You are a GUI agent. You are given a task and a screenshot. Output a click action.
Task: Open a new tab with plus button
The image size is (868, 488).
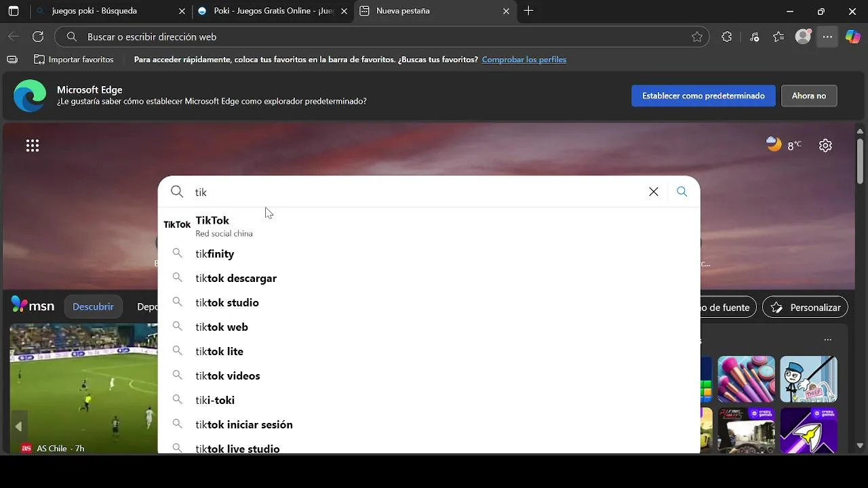point(529,11)
